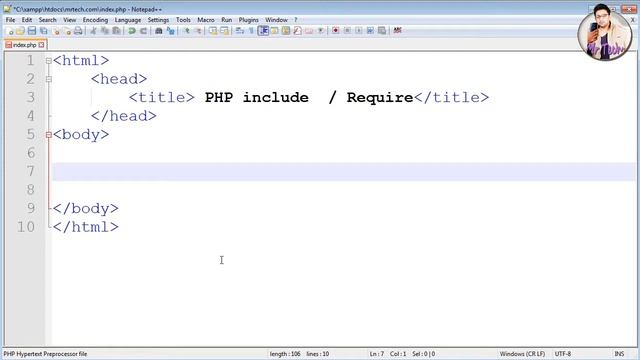Click the Playback macro icon

tap(358, 31)
